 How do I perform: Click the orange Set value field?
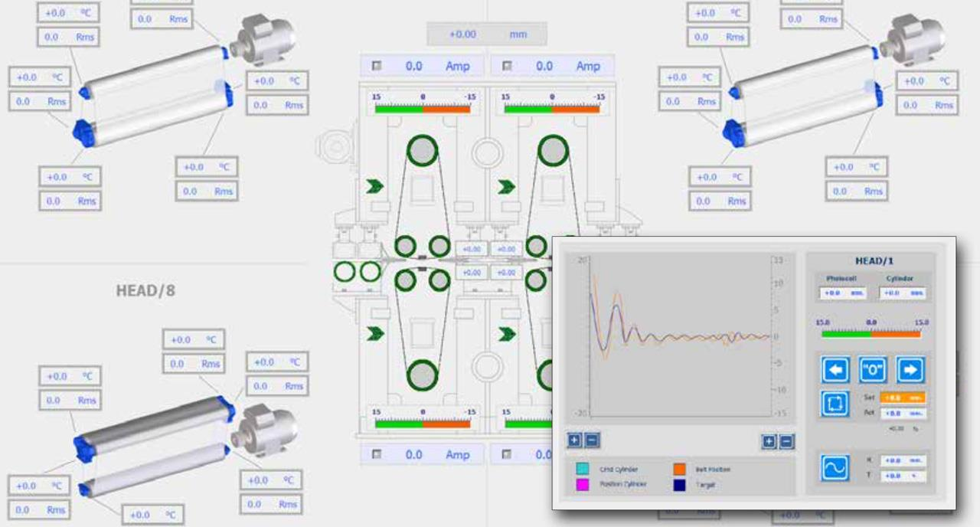(x=903, y=398)
